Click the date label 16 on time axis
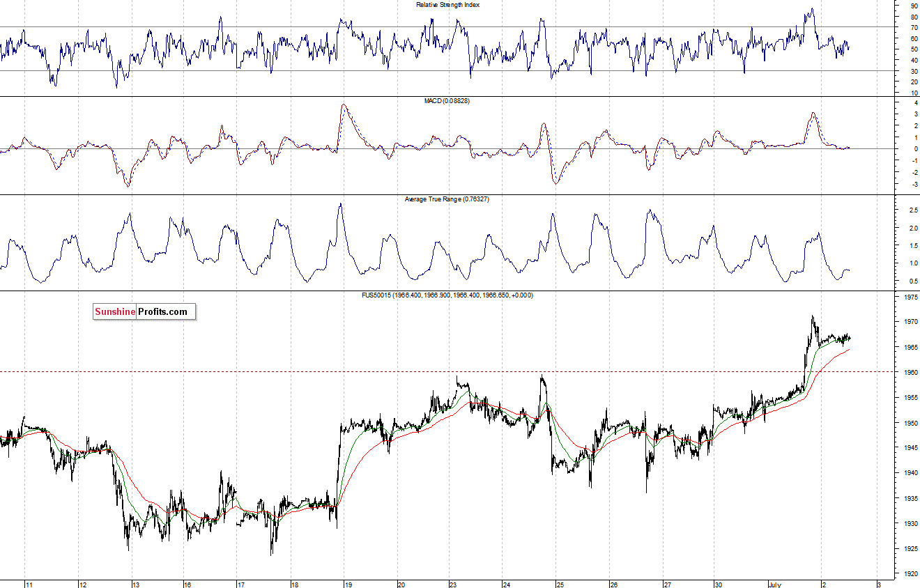 [187, 584]
